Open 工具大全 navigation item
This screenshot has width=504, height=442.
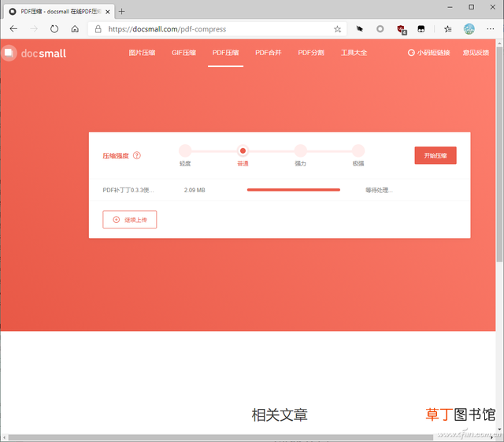pos(354,53)
